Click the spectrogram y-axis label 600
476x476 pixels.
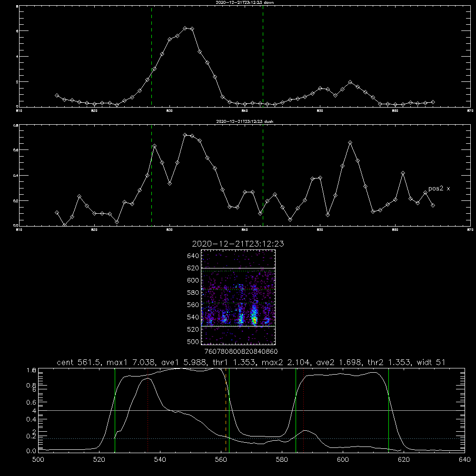(193, 280)
